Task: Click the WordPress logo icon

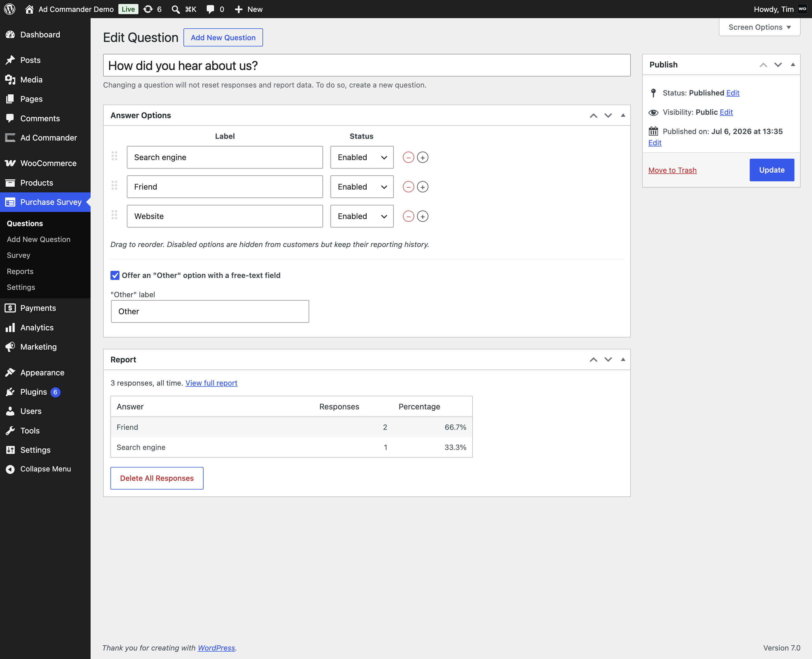Action: (9, 9)
